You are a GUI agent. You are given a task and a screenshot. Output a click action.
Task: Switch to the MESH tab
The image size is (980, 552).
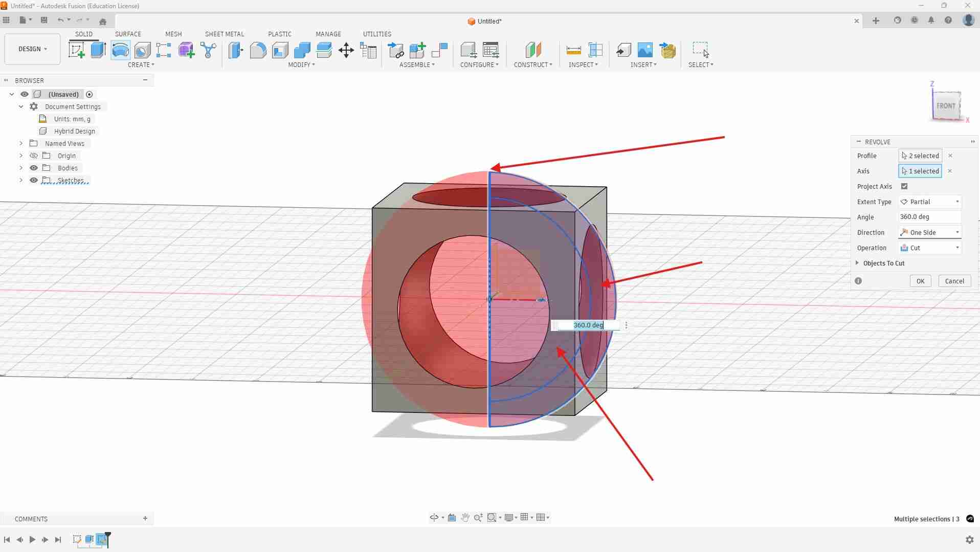173,34
